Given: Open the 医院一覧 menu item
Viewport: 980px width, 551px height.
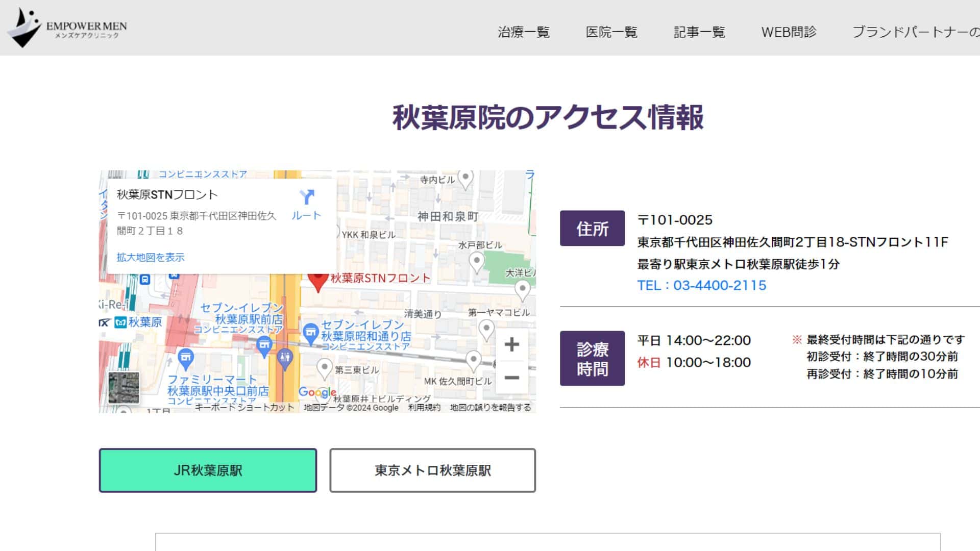Looking at the screenshot, I should tap(611, 32).
